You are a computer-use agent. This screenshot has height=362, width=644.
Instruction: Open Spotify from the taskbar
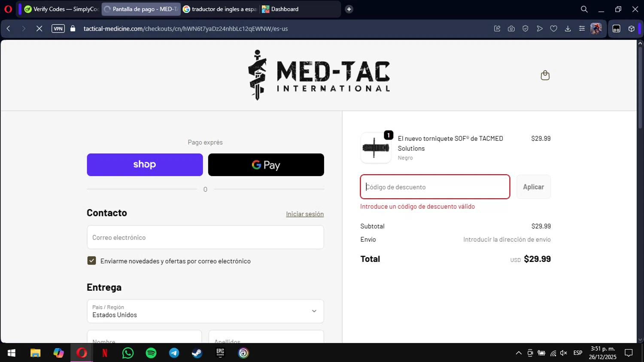point(151,353)
